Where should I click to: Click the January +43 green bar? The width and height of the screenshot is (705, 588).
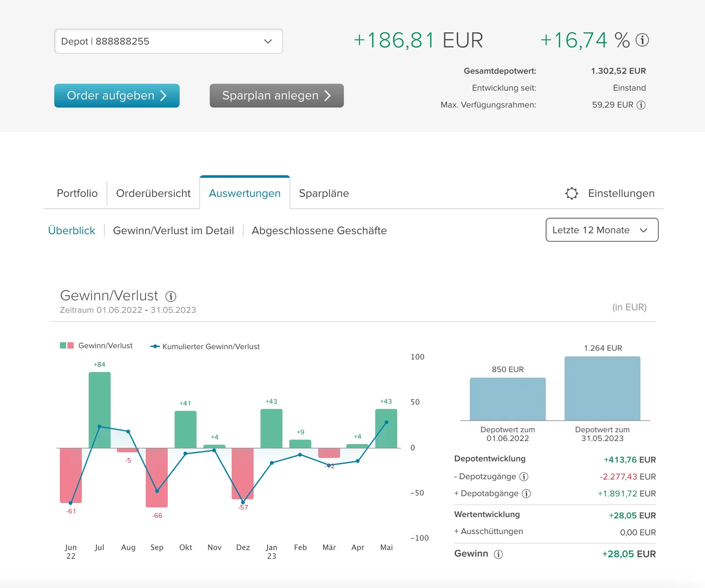click(271, 429)
